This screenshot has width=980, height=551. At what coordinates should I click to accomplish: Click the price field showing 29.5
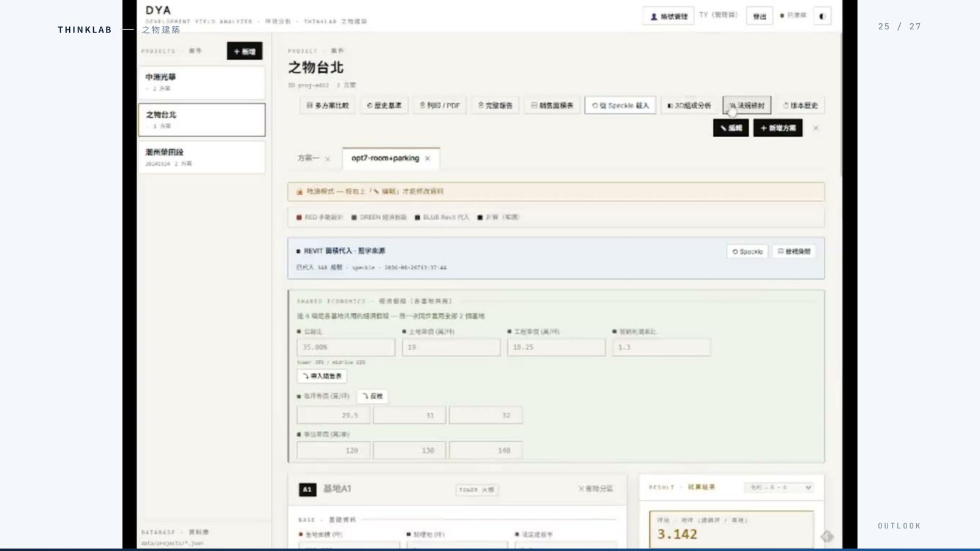[x=334, y=415]
